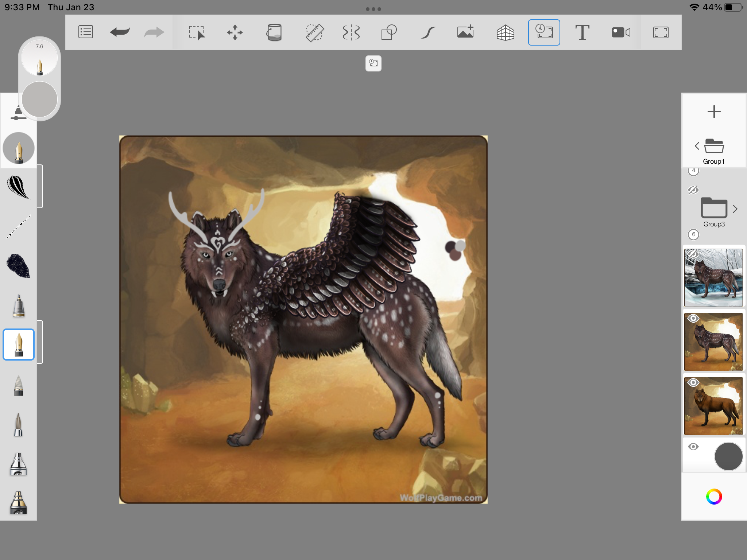Select the brown wolf layer thumbnail

coord(713,406)
